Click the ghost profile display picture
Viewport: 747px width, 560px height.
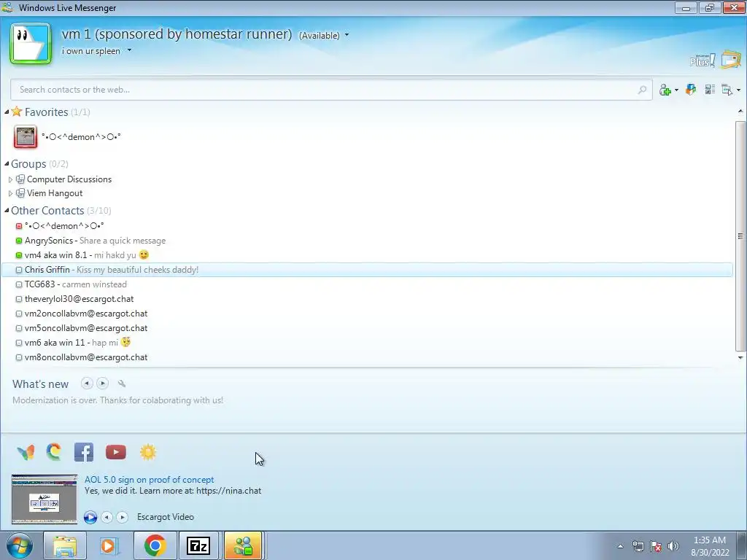click(31, 43)
